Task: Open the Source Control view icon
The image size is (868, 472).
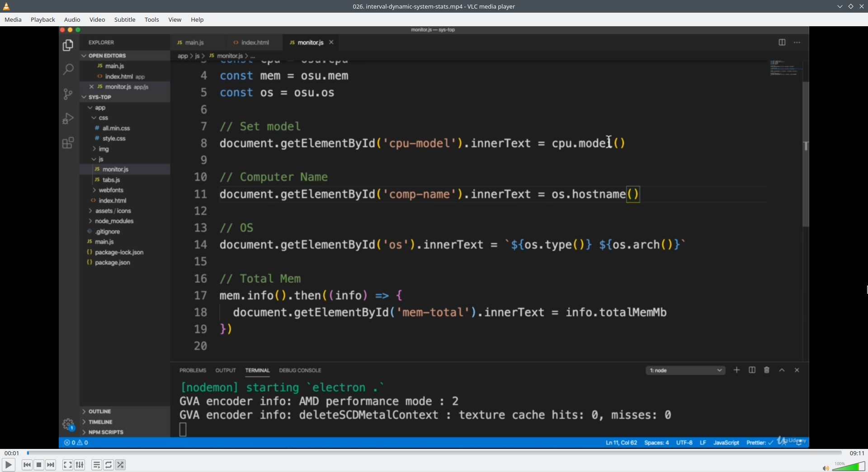Action: pos(68,94)
